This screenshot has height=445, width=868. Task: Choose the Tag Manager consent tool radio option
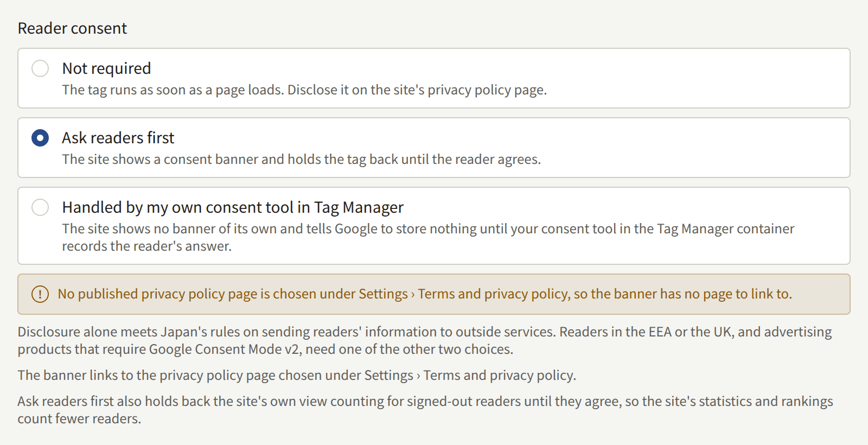point(40,207)
